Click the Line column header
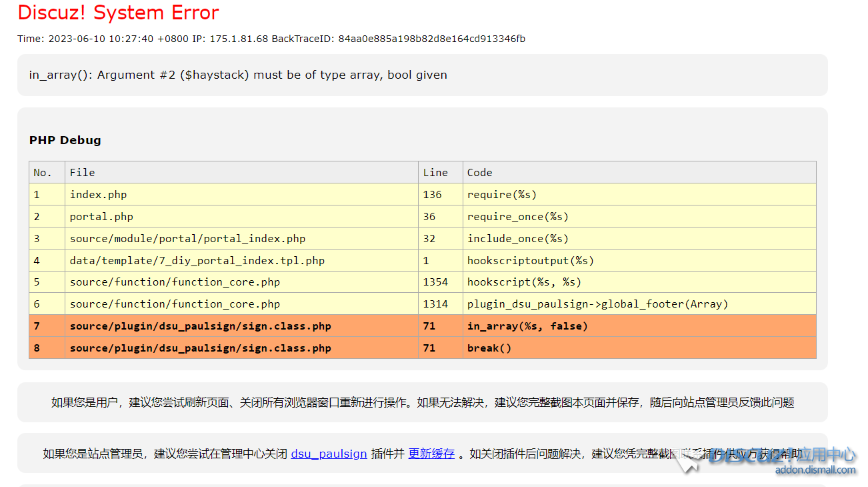The width and height of the screenshot is (868, 487). (435, 173)
